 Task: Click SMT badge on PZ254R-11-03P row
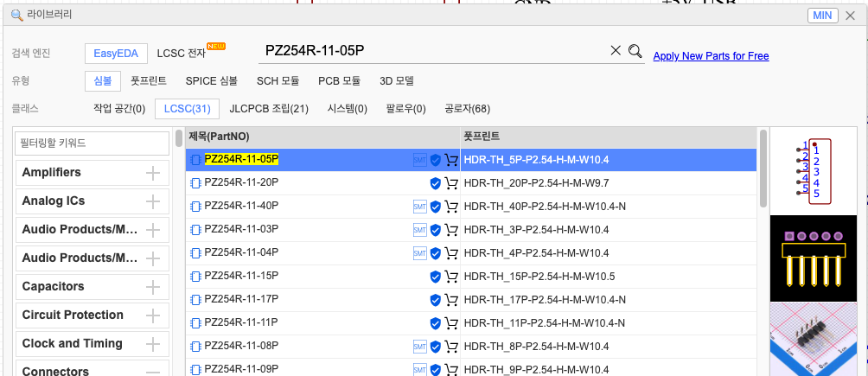(420, 230)
